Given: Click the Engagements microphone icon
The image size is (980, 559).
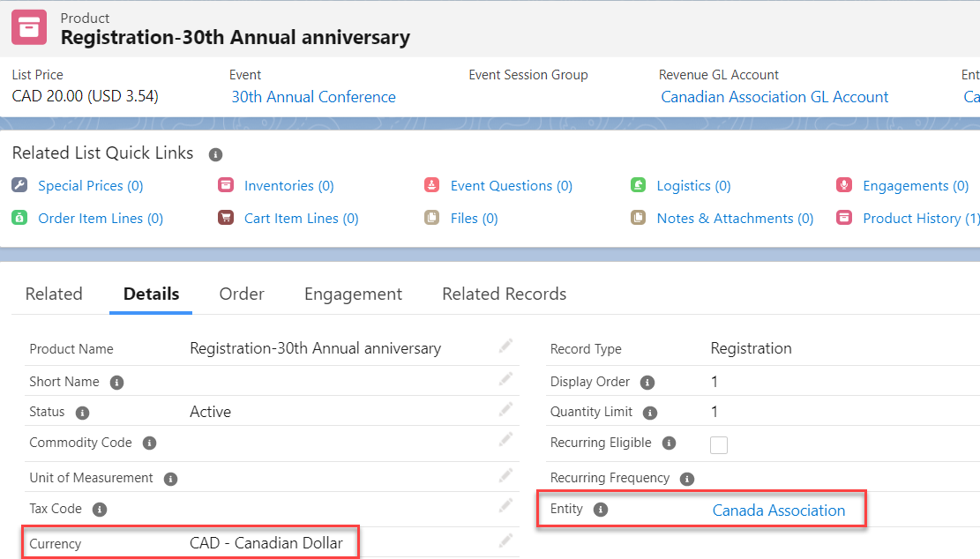Looking at the screenshot, I should [844, 185].
